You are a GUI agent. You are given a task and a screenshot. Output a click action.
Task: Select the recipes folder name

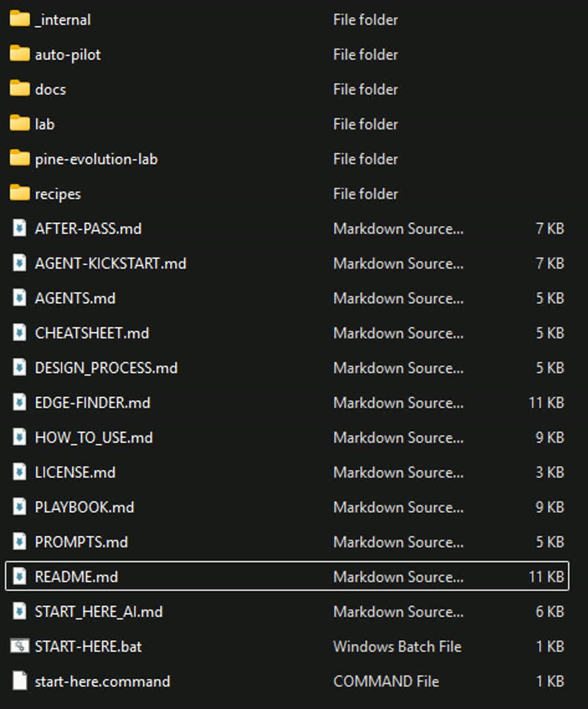pyautogui.click(x=58, y=195)
